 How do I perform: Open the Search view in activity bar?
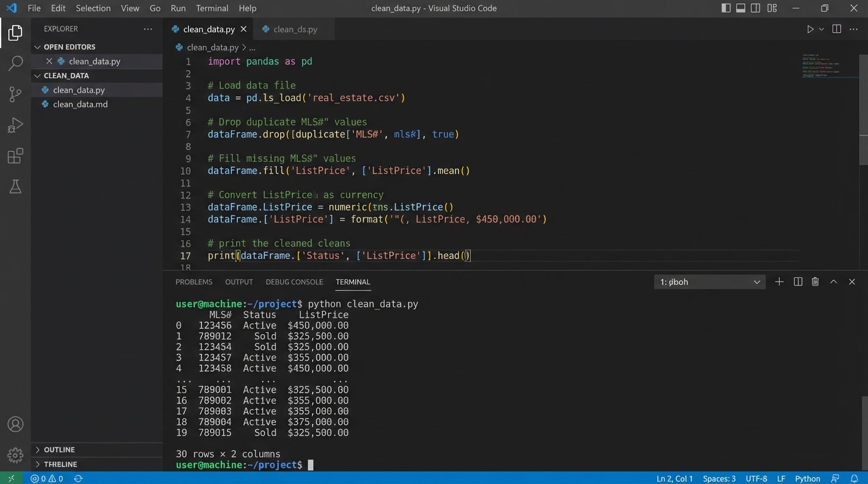click(x=15, y=63)
